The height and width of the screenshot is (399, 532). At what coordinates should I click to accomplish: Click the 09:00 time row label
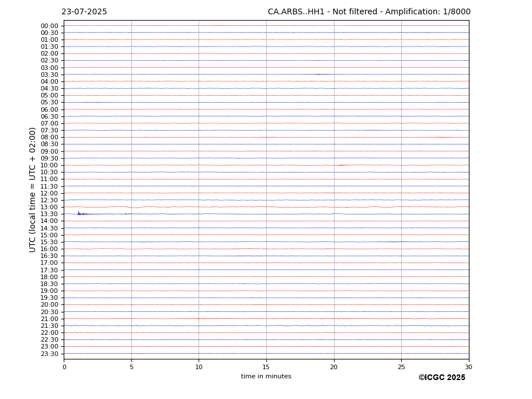coord(49,151)
